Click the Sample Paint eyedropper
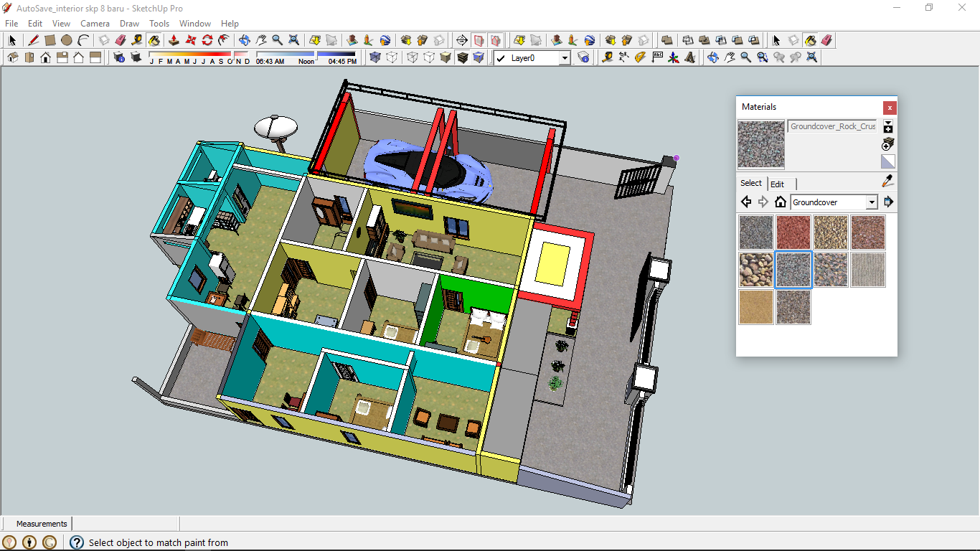980x551 pixels. [888, 182]
